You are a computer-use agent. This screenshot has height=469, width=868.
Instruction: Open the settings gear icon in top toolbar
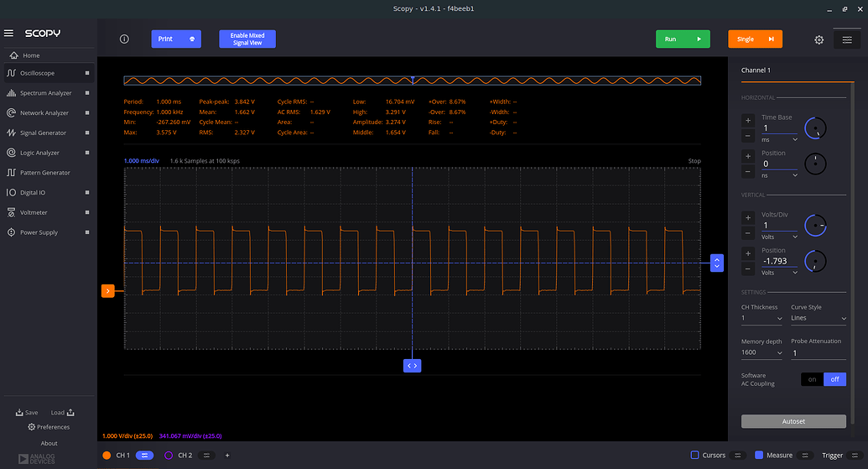[819, 39]
